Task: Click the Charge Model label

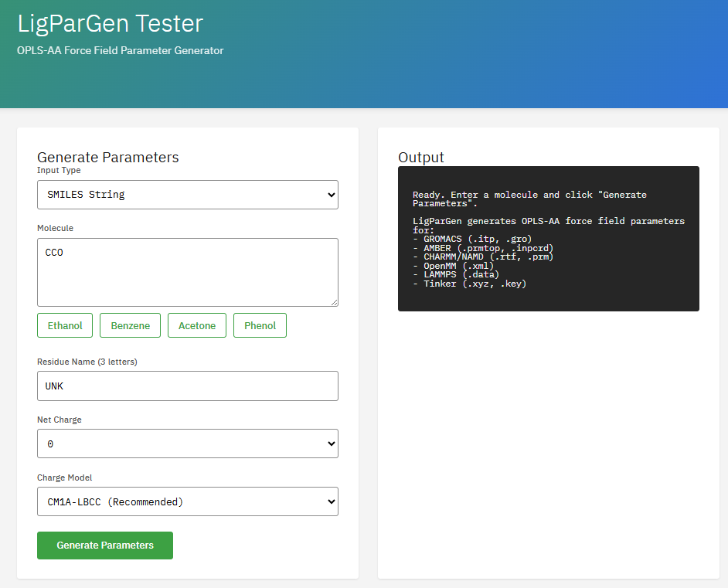Action: (x=64, y=478)
